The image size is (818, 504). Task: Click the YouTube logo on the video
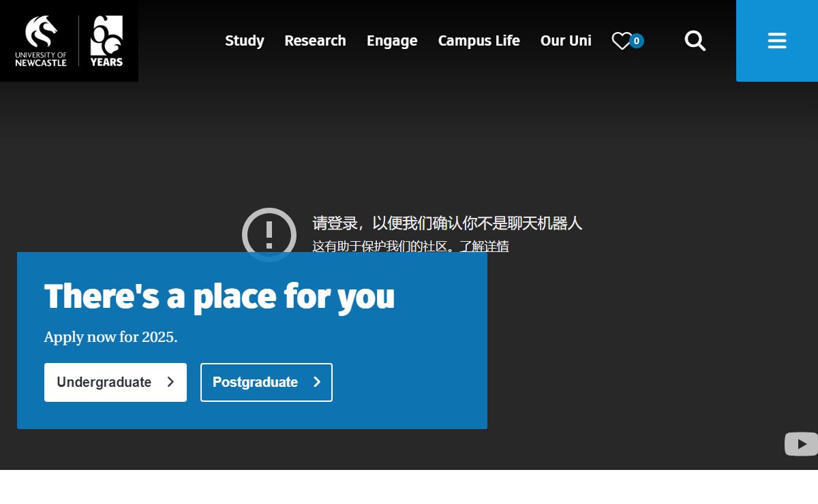click(x=801, y=444)
